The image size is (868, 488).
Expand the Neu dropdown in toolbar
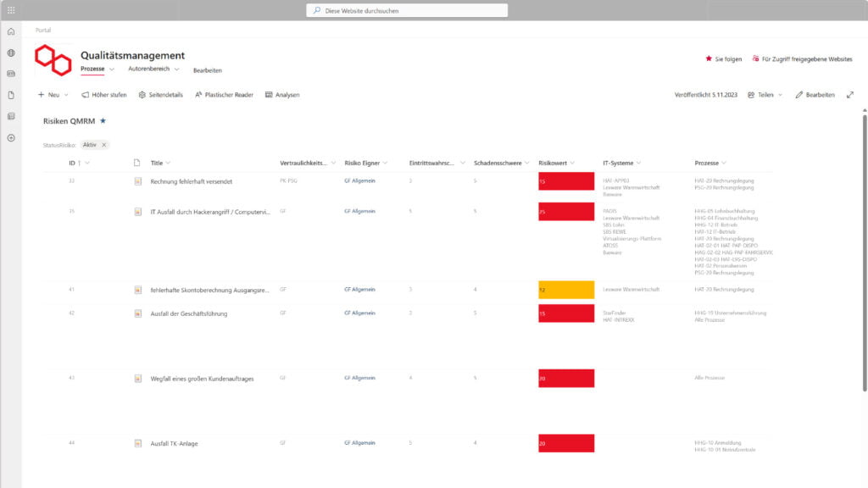[53, 95]
